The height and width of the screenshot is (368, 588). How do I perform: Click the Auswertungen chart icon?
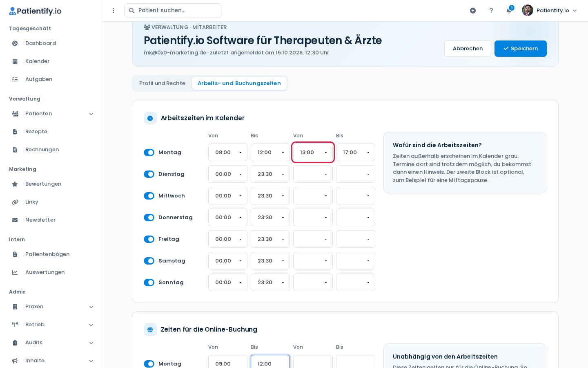pyautogui.click(x=15, y=272)
